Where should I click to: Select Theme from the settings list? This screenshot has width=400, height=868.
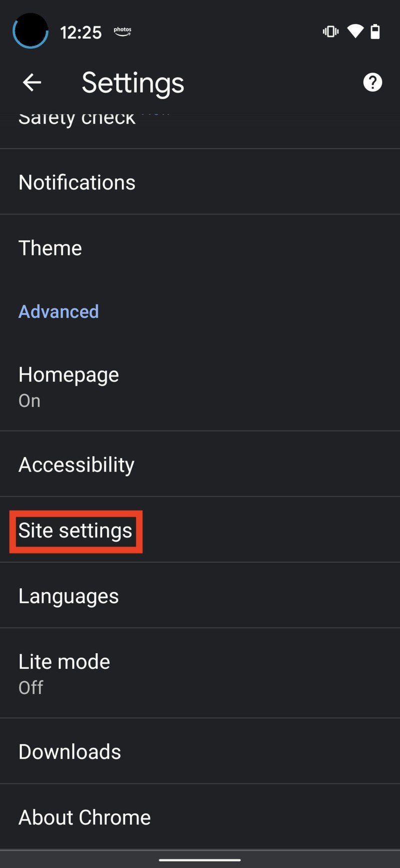pyautogui.click(x=50, y=247)
